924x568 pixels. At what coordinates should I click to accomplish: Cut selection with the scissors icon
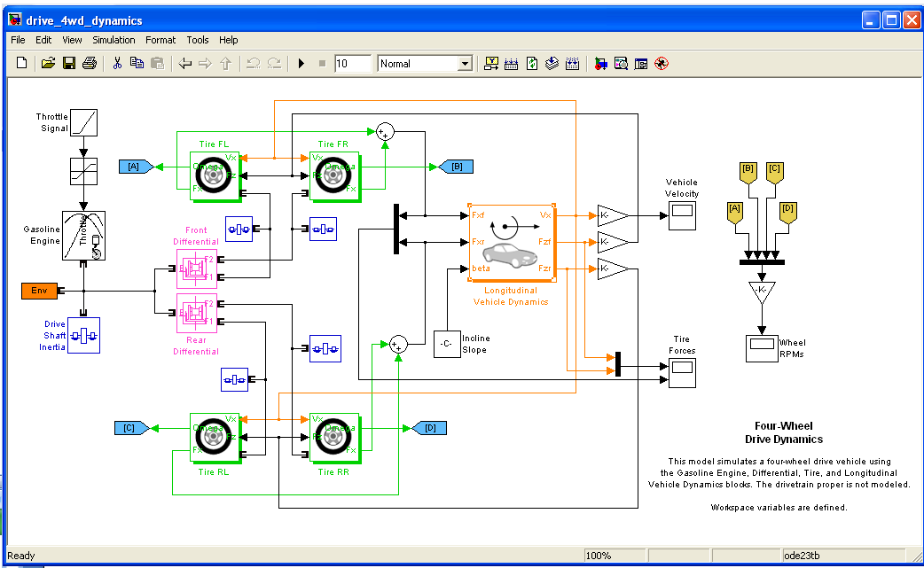coord(117,63)
